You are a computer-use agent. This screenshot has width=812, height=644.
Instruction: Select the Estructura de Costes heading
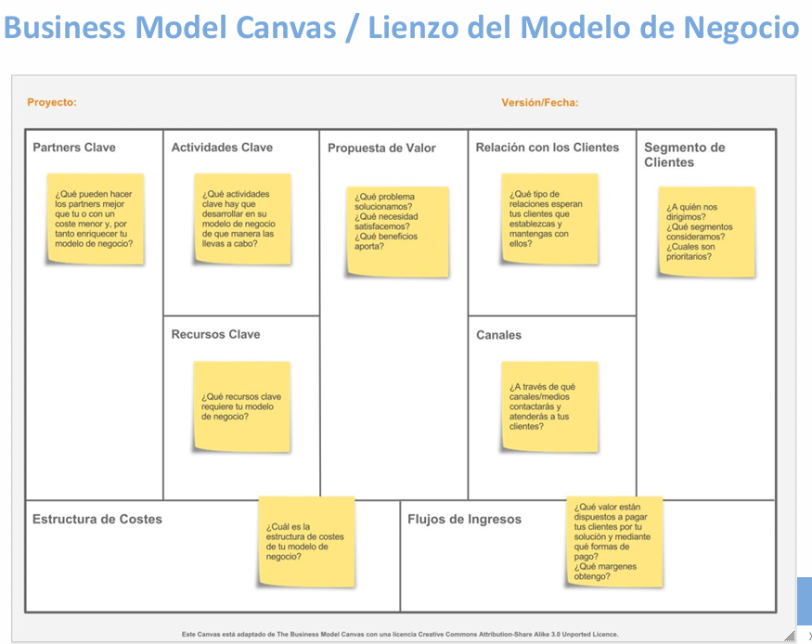97,520
